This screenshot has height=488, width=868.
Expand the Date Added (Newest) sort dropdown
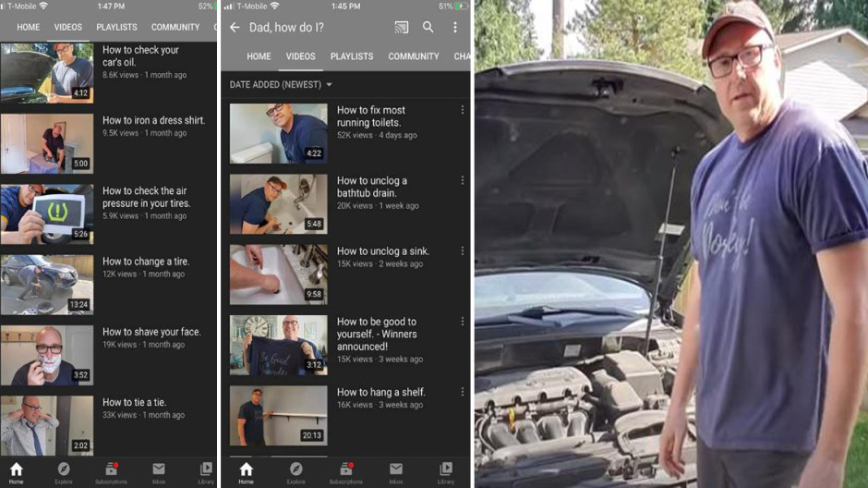(x=281, y=85)
